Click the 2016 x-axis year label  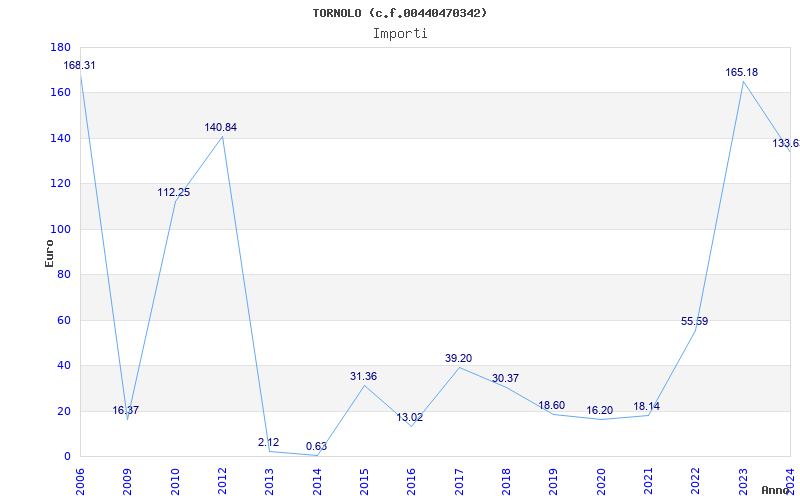point(412,482)
